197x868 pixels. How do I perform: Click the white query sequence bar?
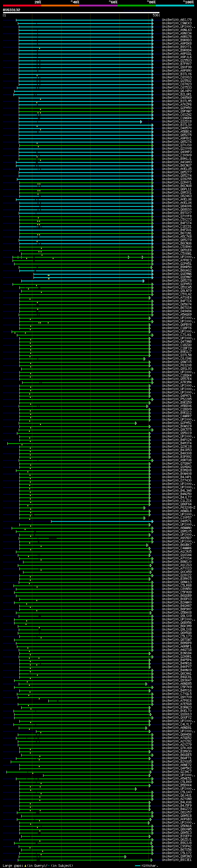[81, 12]
